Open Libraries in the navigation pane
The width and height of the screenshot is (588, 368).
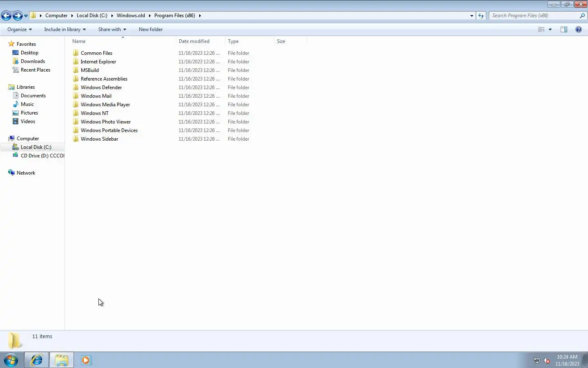(25, 87)
